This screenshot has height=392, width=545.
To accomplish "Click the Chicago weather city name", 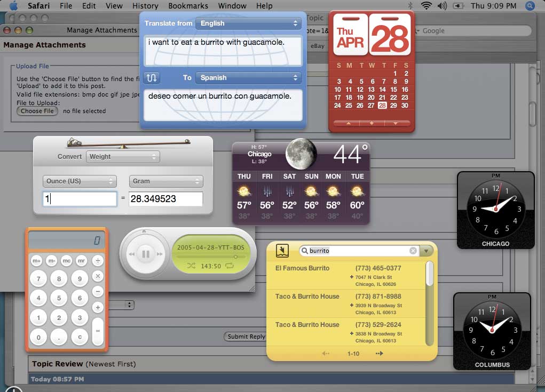I will pos(259,154).
